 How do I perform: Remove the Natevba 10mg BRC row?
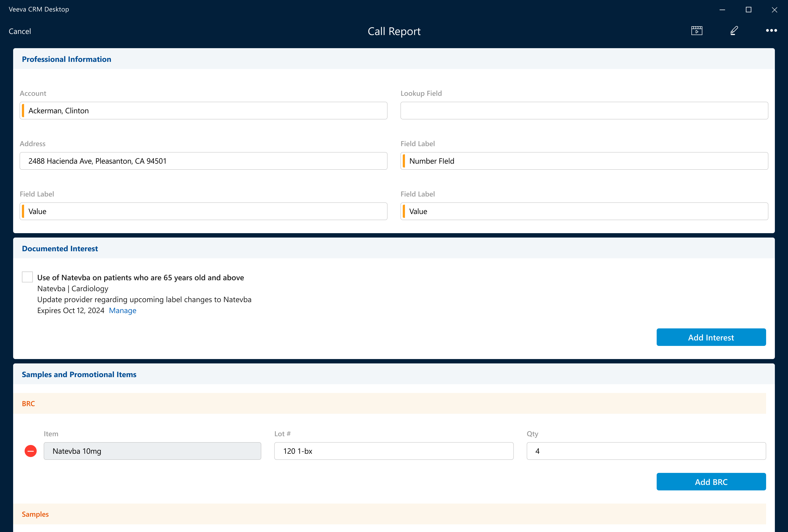coord(31,451)
